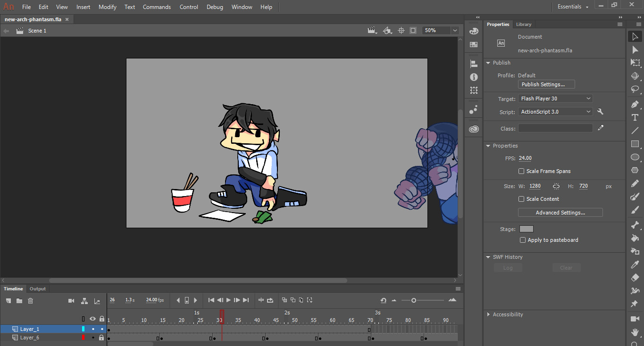644x346 pixels.
Task: Select the Eraser tool
Action: pyautogui.click(x=635, y=278)
